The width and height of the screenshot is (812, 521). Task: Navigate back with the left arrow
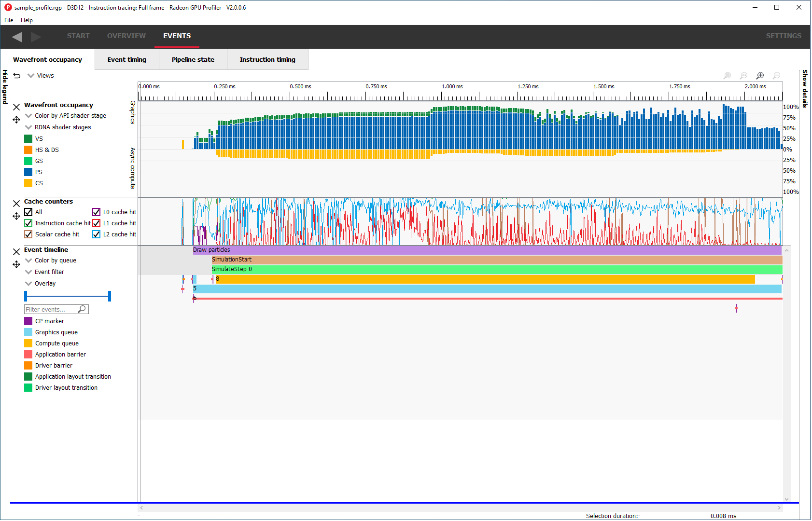click(x=17, y=37)
